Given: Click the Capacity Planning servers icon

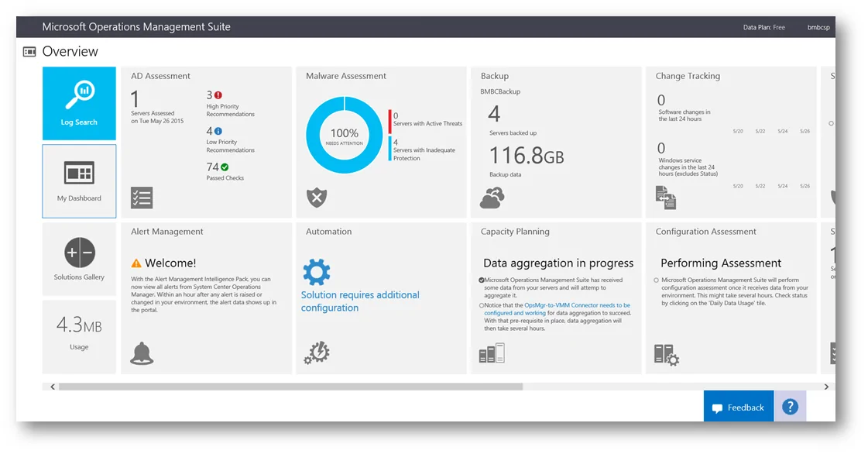Looking at the screenshot, I should tap(492, 353).
